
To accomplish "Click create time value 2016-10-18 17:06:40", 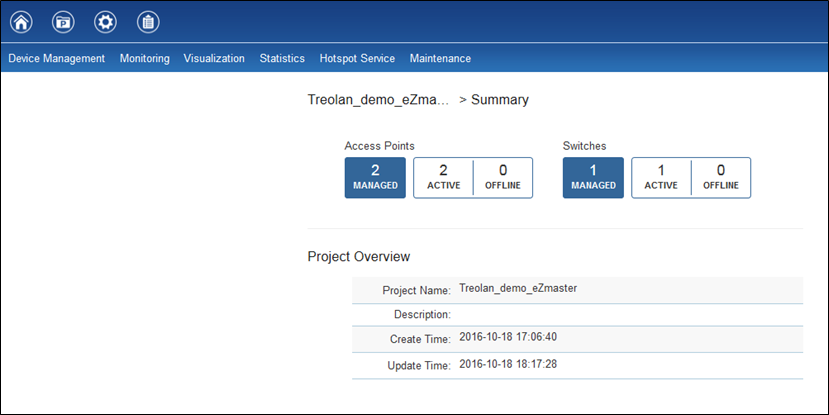I will pos(508,337).
